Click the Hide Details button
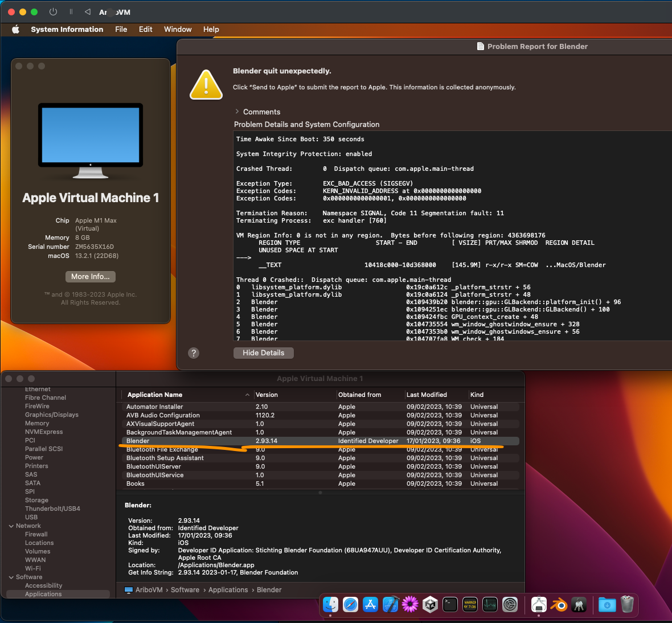The height and width of the screenshot is (623, 672). [x=263, y=353]
